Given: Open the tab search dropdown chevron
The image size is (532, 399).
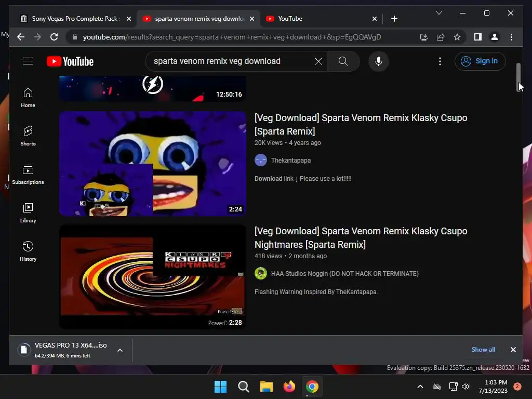Looking at the screenshot, I should click(x=438, y=13).
